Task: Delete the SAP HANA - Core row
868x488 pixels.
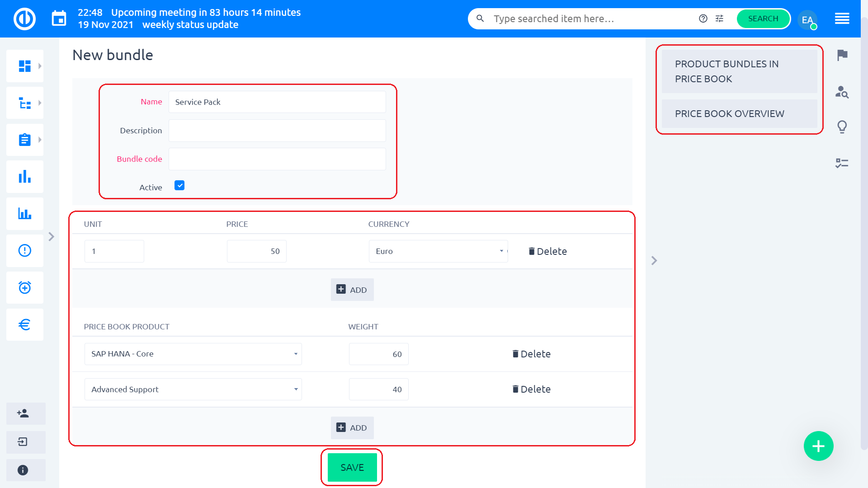Action: click(x=531, y=354)
